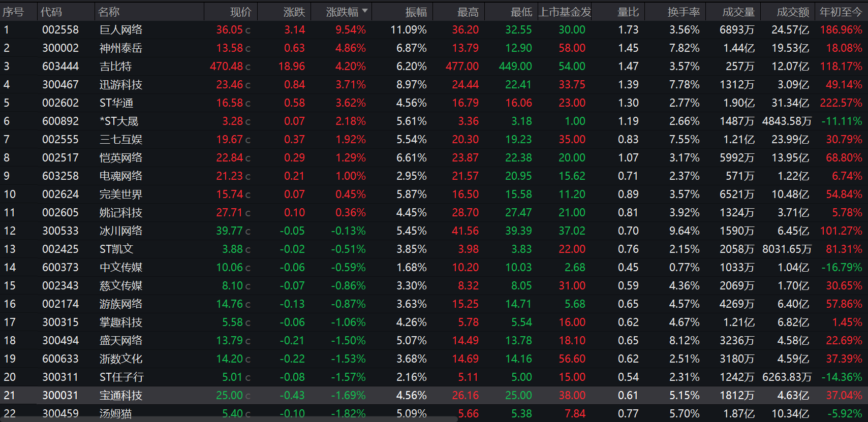
Task: Select the 掌趣科技 row
Action: pyautogui.click(x=121, y=322)
